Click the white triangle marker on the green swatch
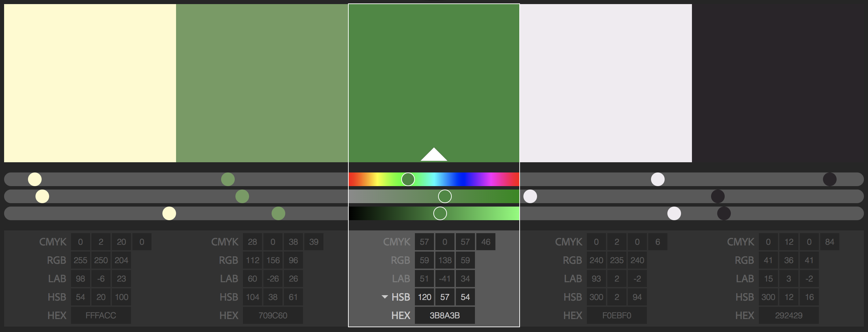This screenshot has width=868, height=332. [434, 154]
